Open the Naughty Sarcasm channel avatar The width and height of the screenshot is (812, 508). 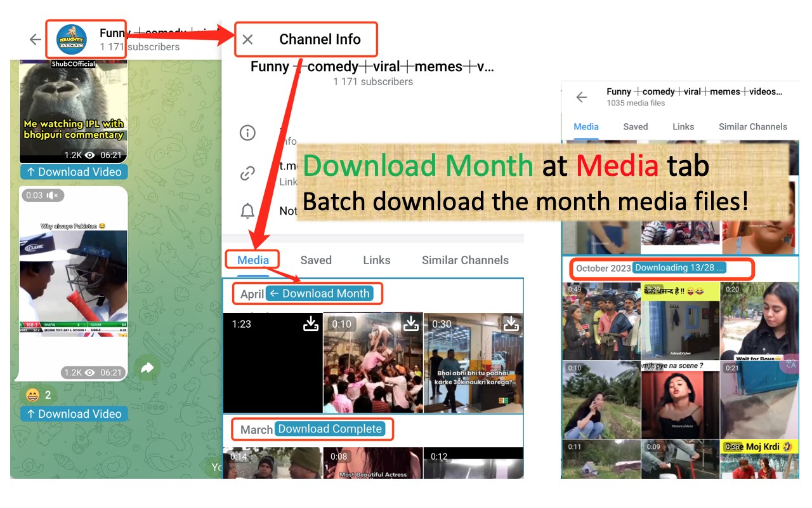tap(72, 39)
